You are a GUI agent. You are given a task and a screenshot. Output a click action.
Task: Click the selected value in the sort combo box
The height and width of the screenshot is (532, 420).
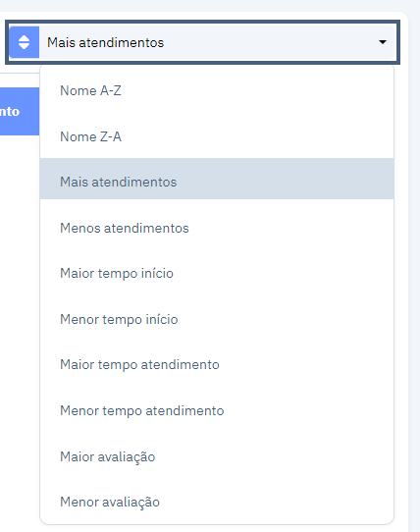click(106, 42)
